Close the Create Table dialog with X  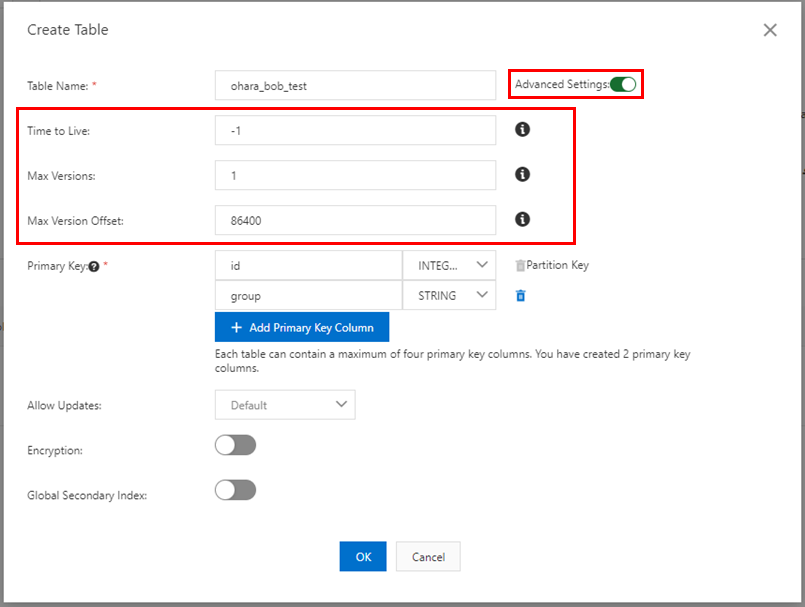[x=770, y=30]
